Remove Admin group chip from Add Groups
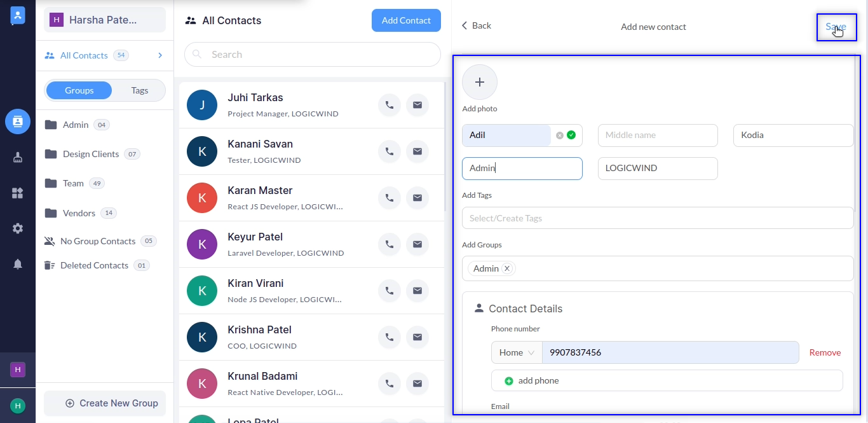This screenshot has width=868, height=423. (507, 268)
